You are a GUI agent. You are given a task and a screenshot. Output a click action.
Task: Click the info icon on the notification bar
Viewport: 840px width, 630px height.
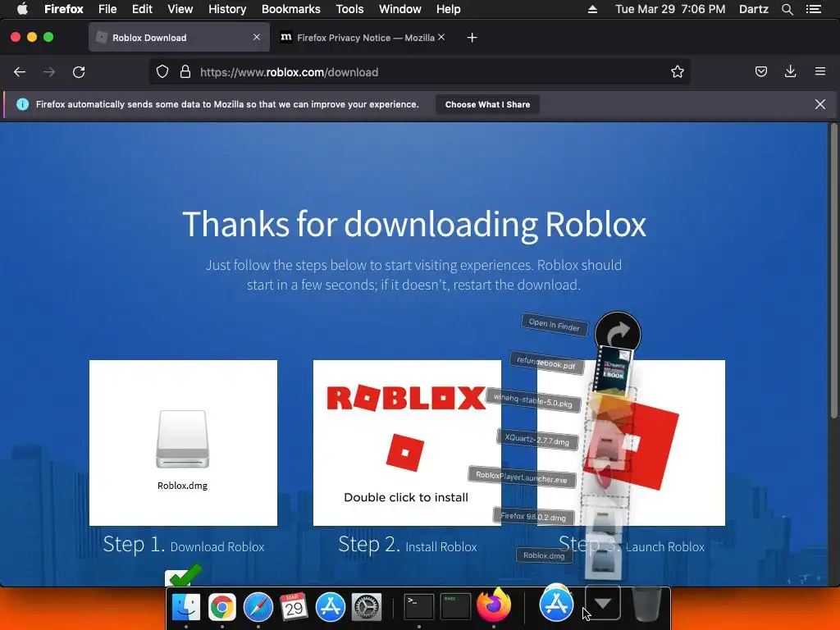[22, 104]
